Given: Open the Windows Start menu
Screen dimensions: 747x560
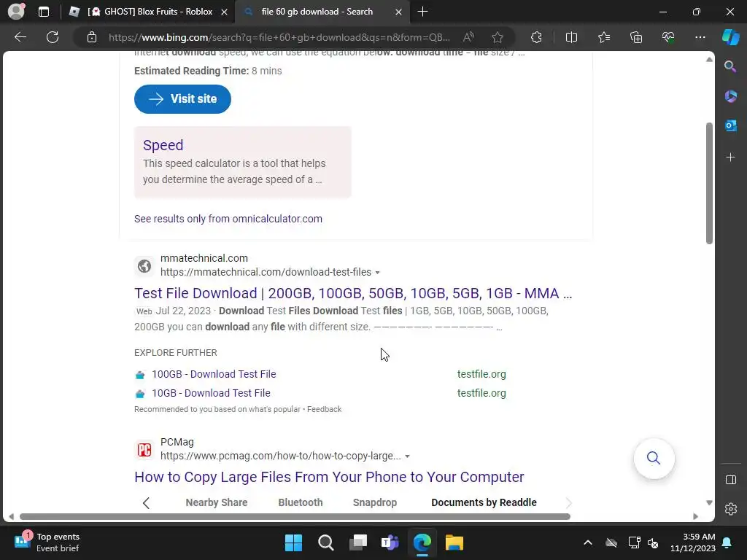Looking at the screenshot, I should point(293,542).
